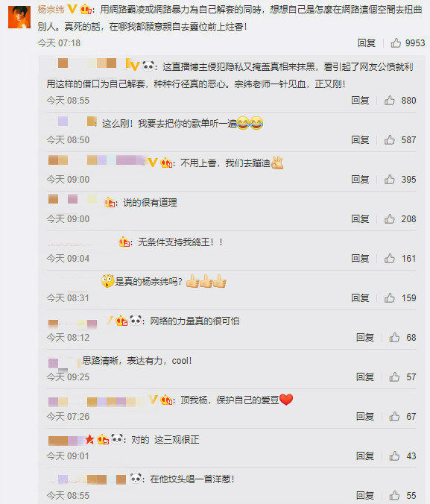Like the 是真的杨宗纬吗 comment

click(x=390, y=298)
